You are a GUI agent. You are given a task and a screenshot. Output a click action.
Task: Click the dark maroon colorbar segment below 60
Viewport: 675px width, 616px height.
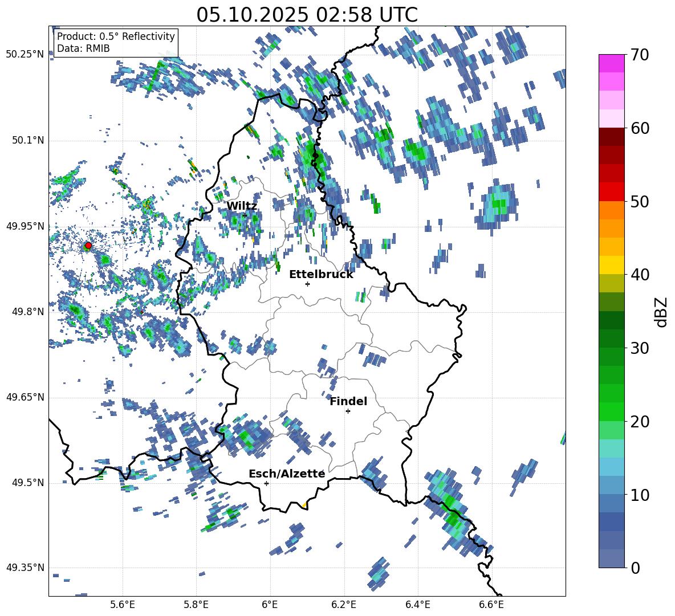[x=611, y=137]
